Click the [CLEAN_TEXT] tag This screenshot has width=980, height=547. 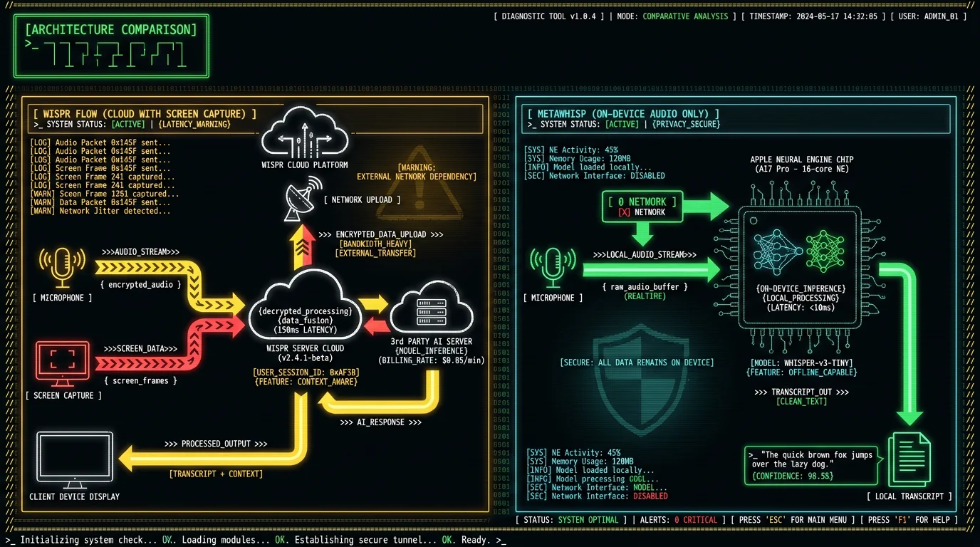click(802, 402)
